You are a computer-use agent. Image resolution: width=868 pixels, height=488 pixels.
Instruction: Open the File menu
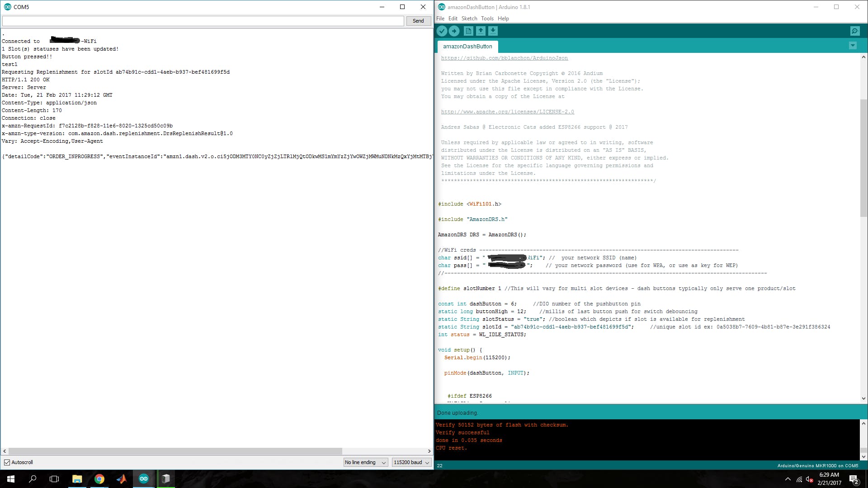pyautogui.click(x=440, y=19)
